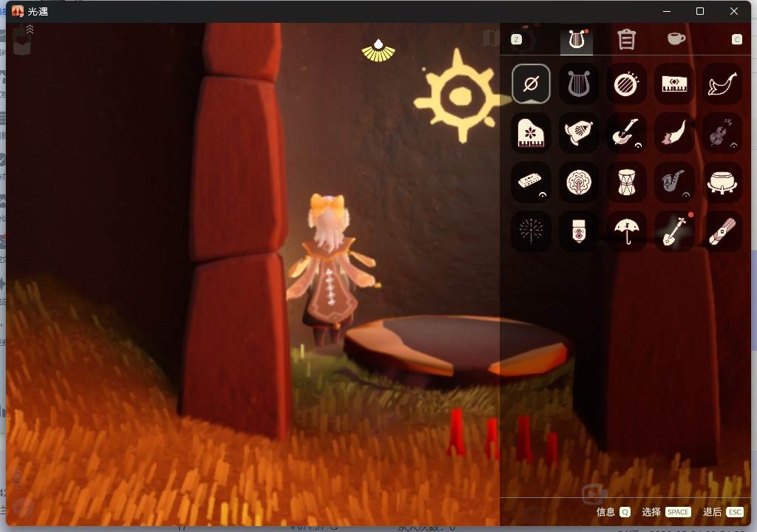Select the lantern banner item
This screenshot has width=757, height=532.
click(578, 231)
